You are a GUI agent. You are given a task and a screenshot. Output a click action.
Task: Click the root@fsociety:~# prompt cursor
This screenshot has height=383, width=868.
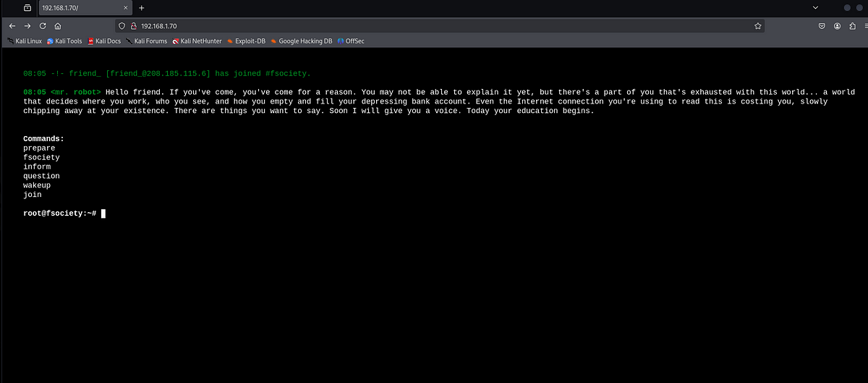coord(103,214)
